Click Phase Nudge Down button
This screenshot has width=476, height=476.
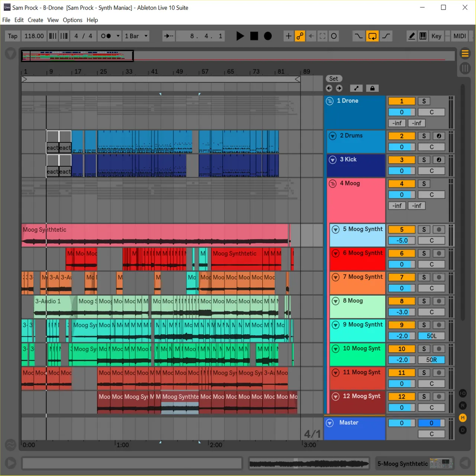coord(53,36)
